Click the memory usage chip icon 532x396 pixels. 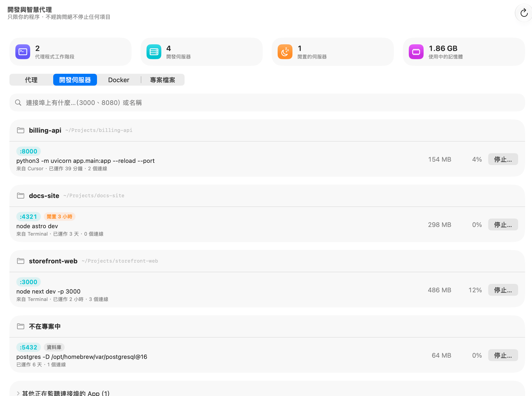click(x=416, y=52)
